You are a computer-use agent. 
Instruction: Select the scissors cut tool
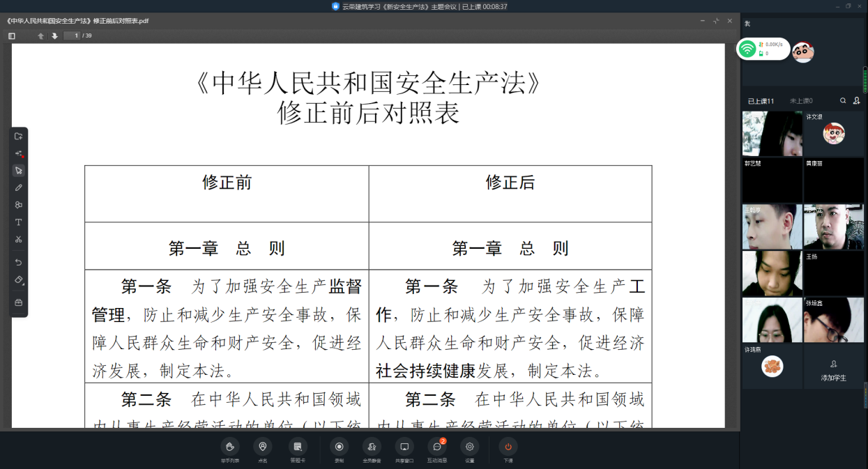[19, 239]
